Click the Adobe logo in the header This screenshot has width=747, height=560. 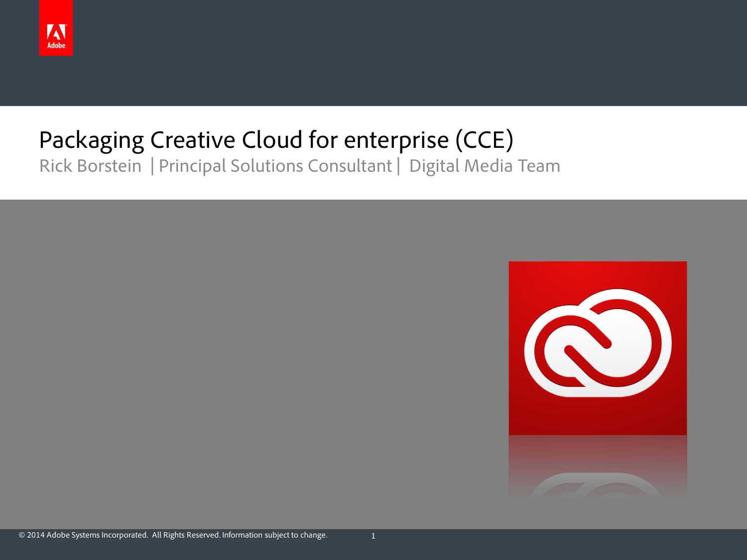click(56, 28)
